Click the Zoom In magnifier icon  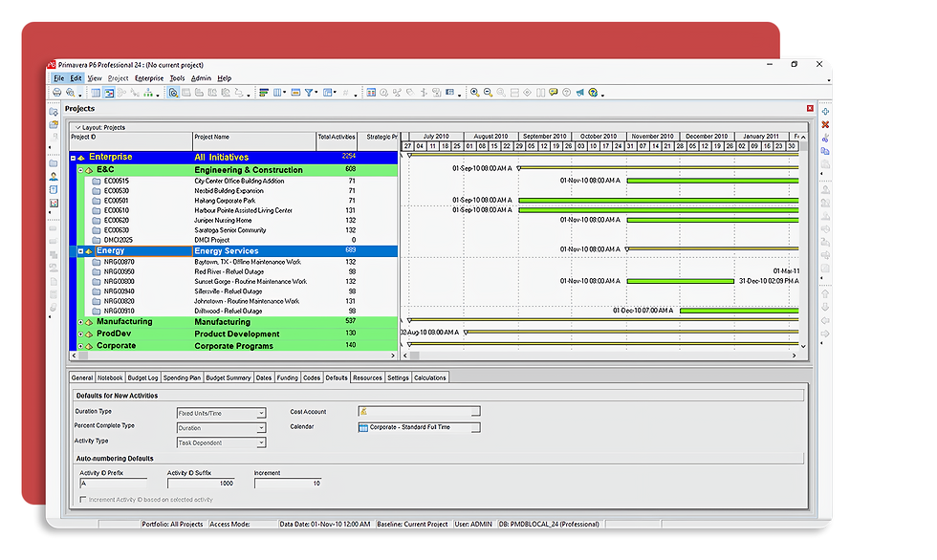point(474,93)
